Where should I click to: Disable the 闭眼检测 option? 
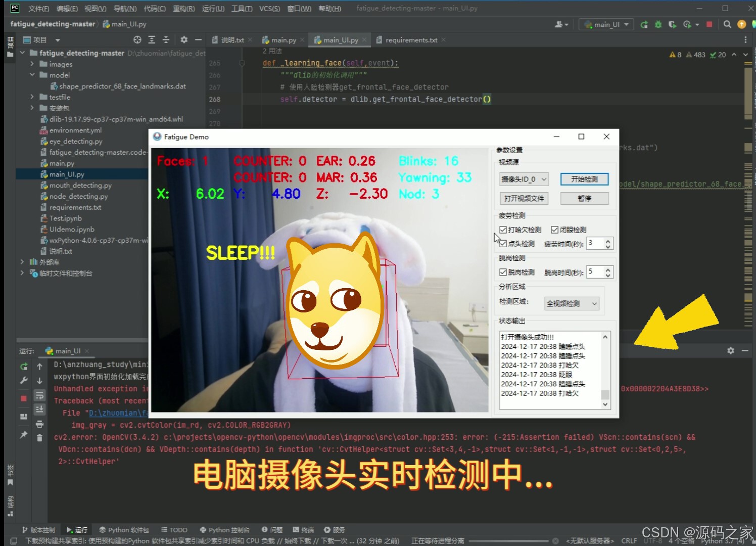(x=553, y=230)
